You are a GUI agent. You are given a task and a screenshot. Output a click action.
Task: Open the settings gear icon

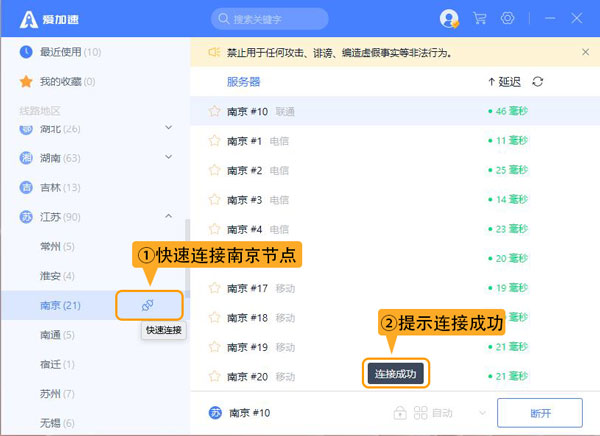click(507, 18)
